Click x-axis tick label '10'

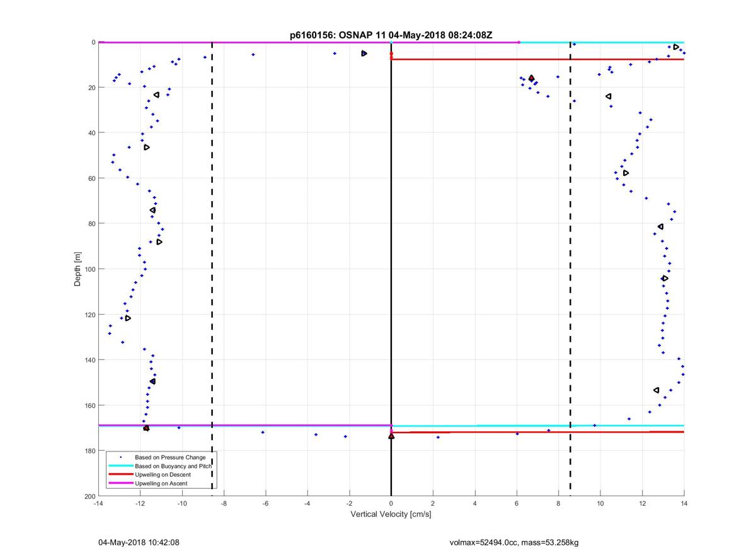(x=600, y=503)
